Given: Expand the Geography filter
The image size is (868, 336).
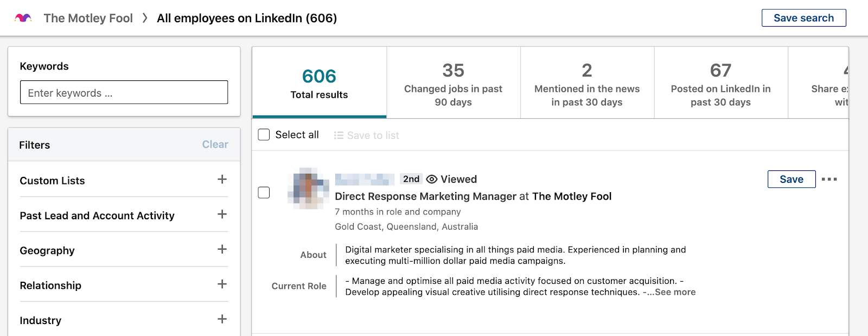Looking at the screenshot, I should [x=222, y=249].
